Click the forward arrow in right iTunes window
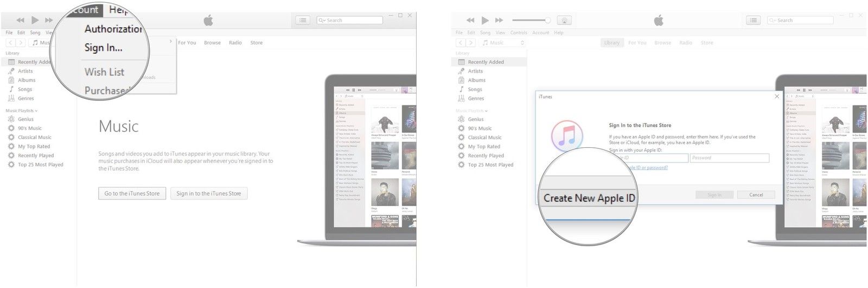The image size is (868, 288). point(471,42)
